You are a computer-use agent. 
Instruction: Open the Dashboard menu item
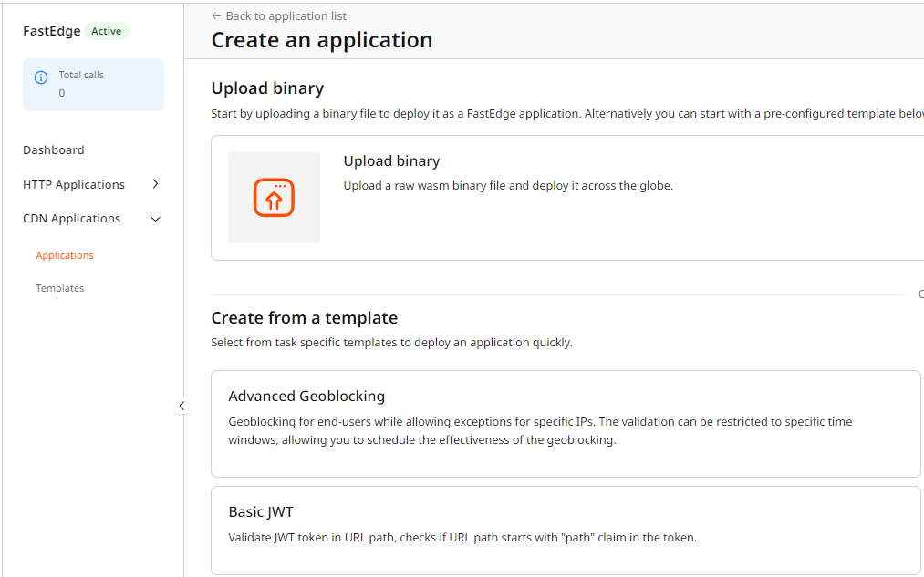[x=54, y=150]
